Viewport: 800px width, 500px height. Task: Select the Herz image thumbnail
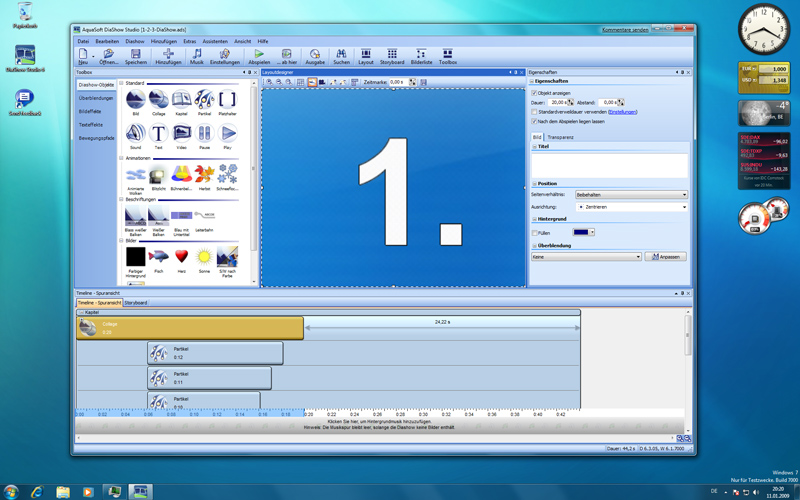coord(181,257)
